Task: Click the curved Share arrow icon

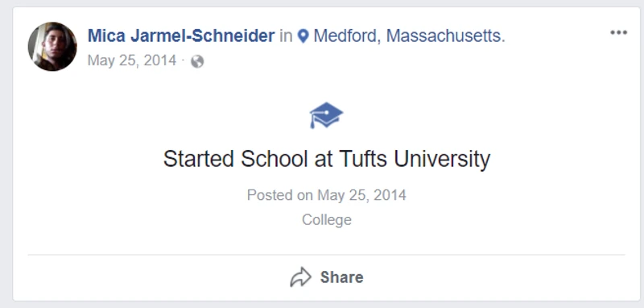Action: tap(300, 277)
